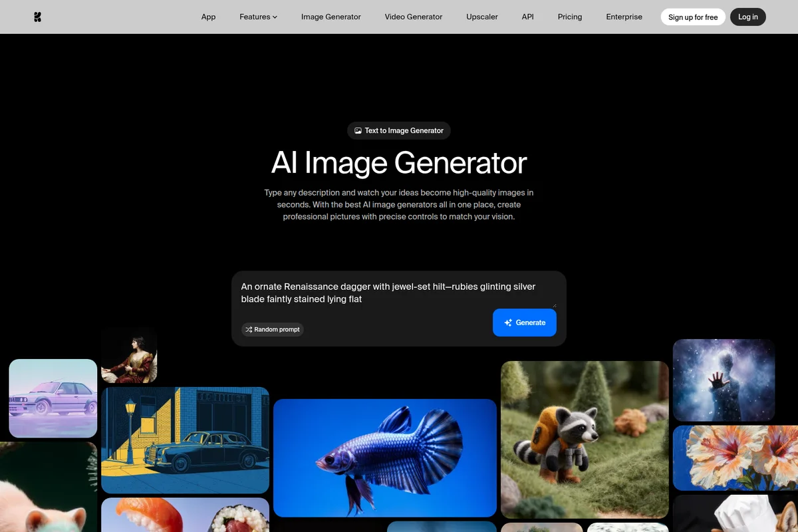This screenshot has width=798, height=532.
Task: Select the felt raccoon image thumbnail
Action: (584, 440)
